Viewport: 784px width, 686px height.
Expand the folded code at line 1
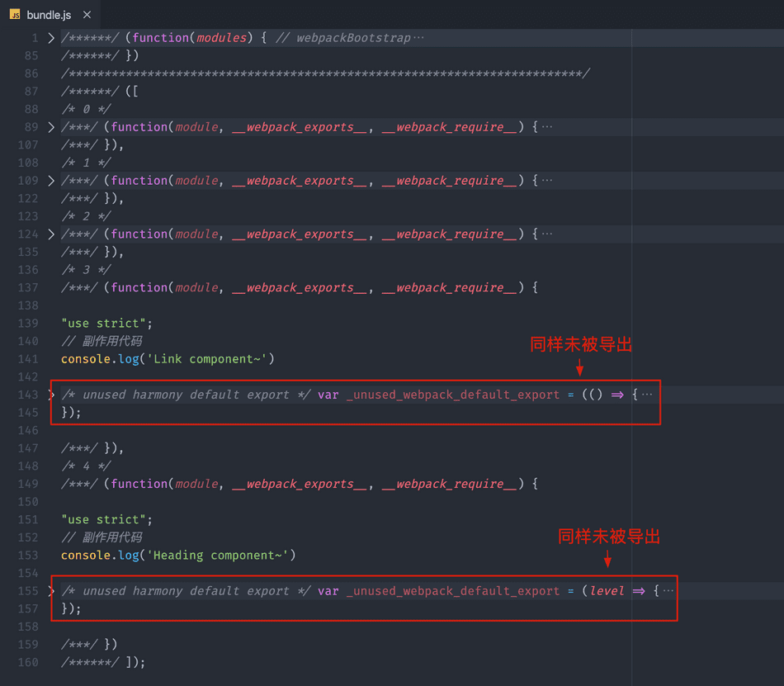[51, 38]
